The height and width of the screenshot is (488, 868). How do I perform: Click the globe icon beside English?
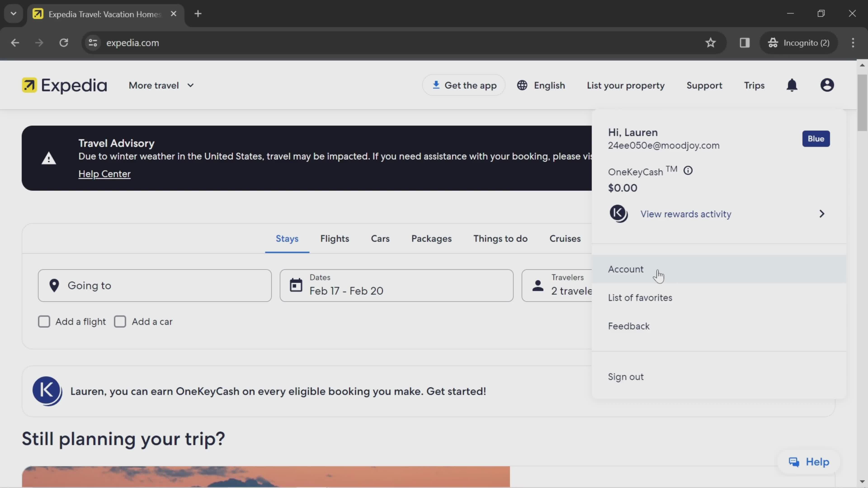click(522, 85)
